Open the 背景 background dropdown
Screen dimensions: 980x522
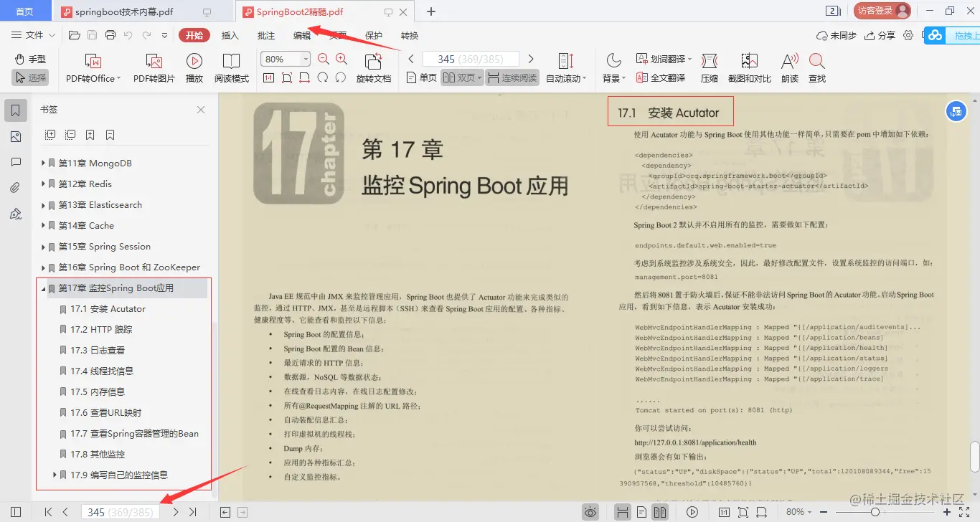point(614,69)
